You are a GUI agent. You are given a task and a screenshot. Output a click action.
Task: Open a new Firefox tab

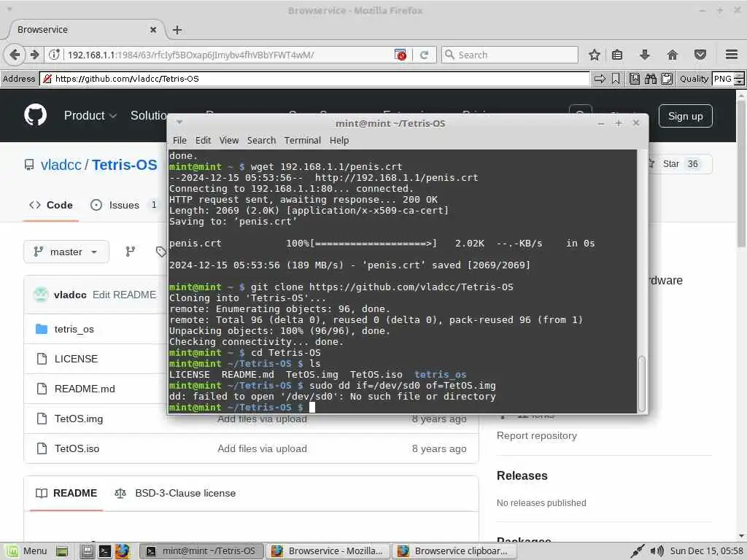coord(177,29)
